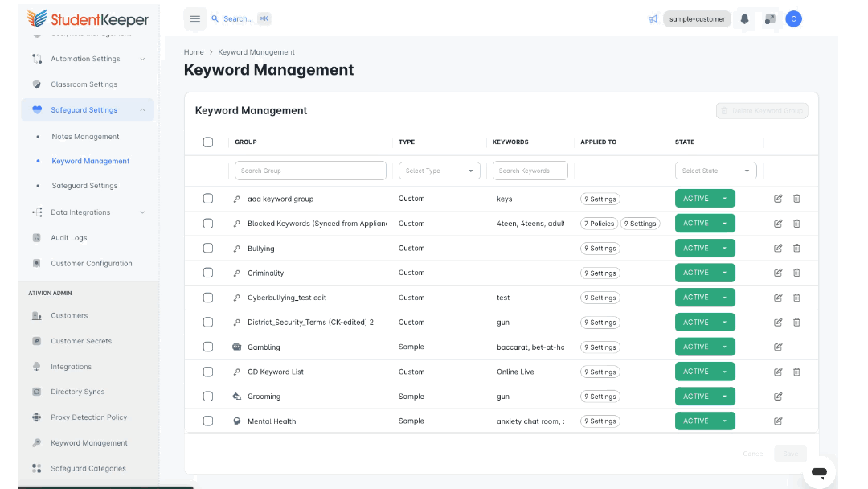Change the ACTIVE state for Bullying
868x489 pixels.
tap(705, 248)
